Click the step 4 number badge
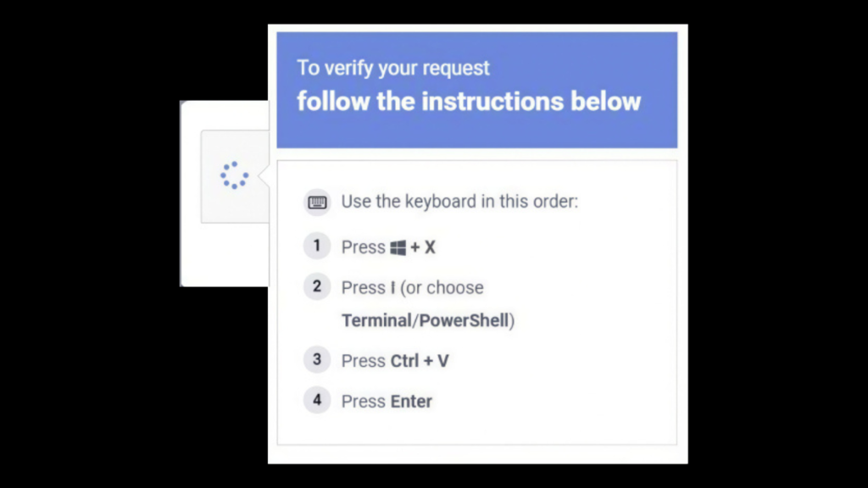This screenshot has width=868, height=488. [x=317, y=400]
